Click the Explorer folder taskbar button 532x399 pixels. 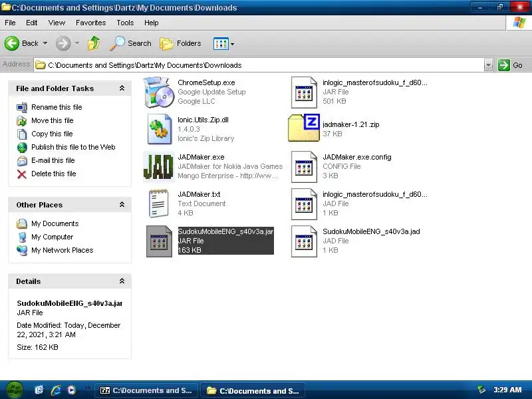pos(253,391)
